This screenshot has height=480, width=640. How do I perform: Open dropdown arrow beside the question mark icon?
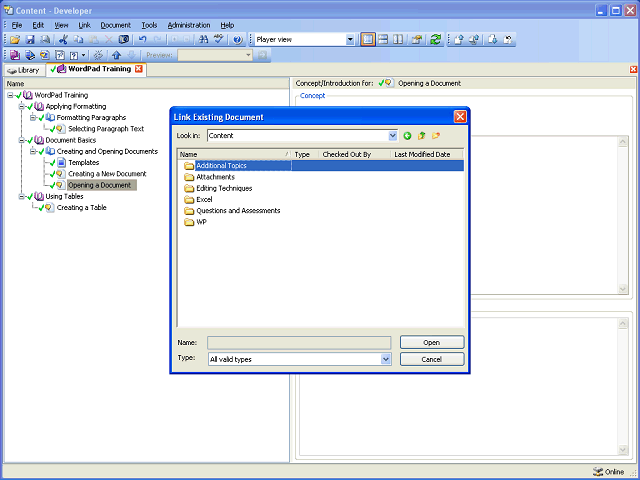point(84,55)
